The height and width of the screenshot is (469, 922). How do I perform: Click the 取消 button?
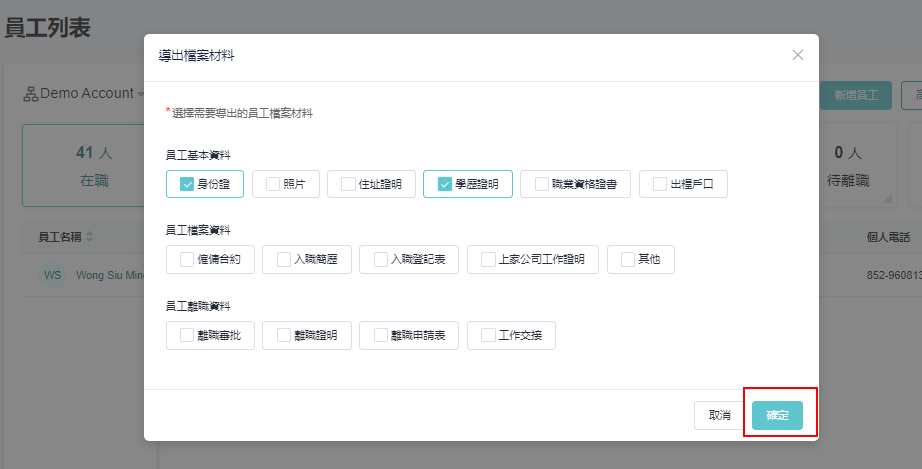tap(719, 415)
